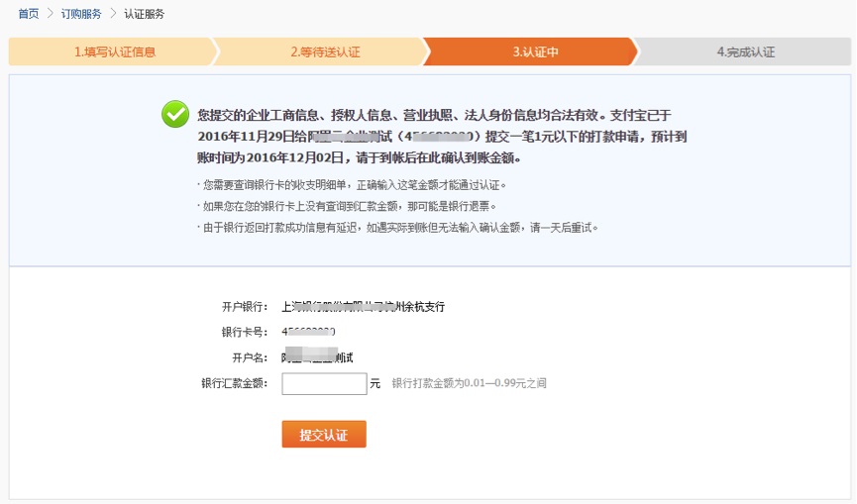Click the 开户名 account name value
The height and width of the screenshot is (504, 857).
(317, 356)
